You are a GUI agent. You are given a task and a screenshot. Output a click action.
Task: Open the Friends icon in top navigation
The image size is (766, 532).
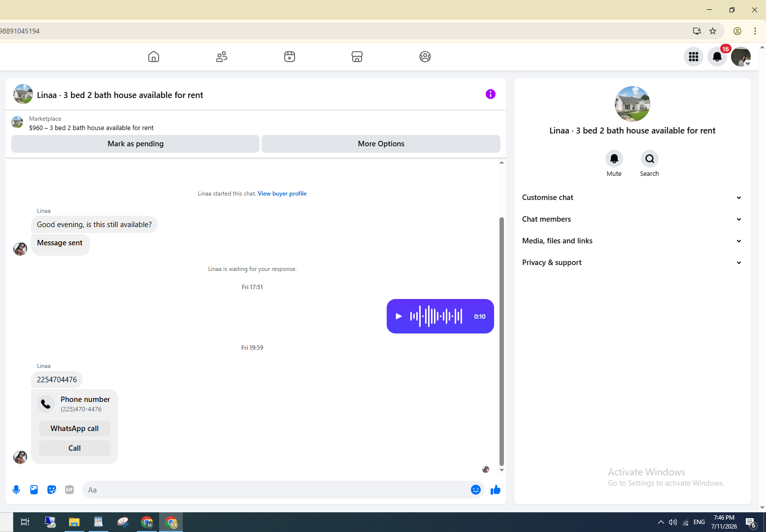(x=222, y=57)
